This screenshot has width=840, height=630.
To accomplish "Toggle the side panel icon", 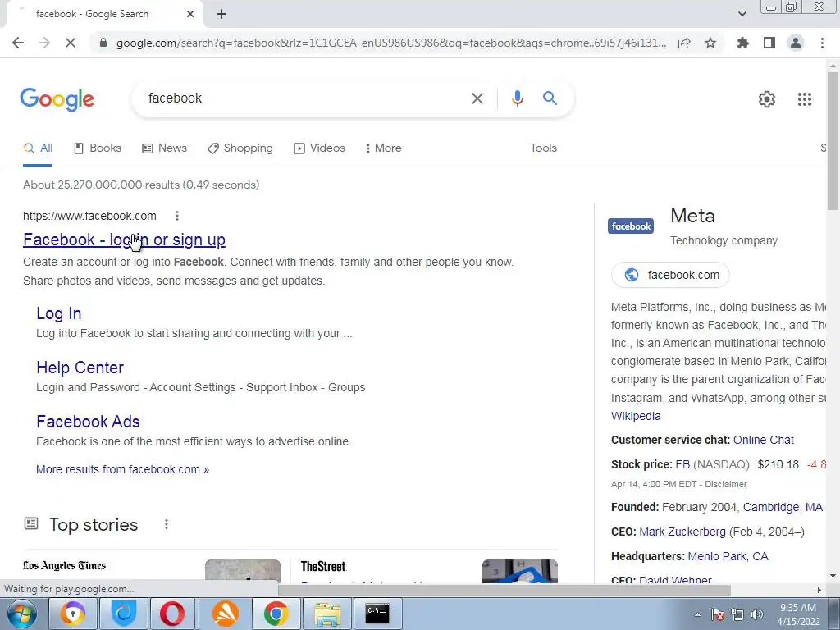I will coord(769,43).
